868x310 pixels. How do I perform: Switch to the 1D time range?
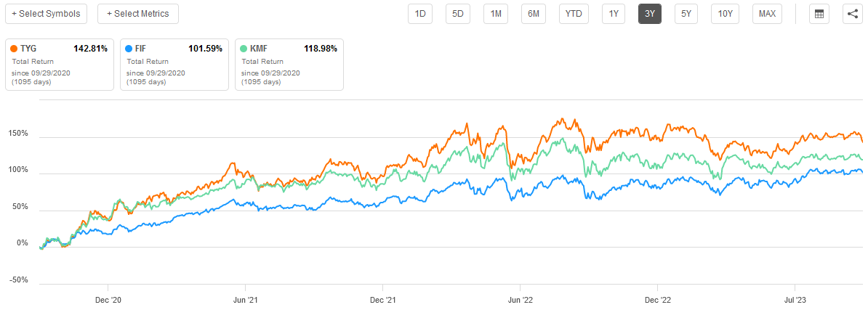click(x=420, y=14)
